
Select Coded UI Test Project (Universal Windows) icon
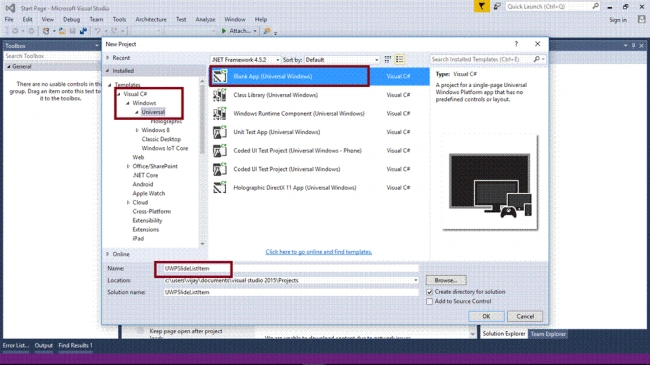tap(219, 169)
